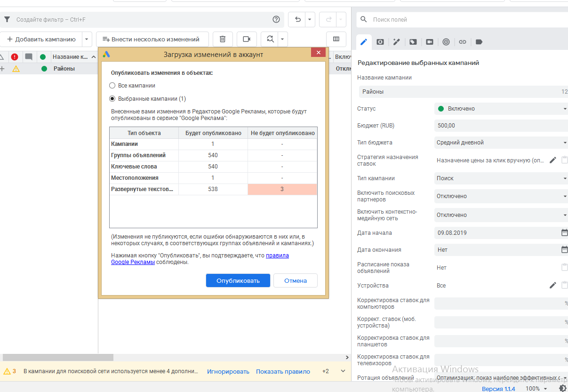Click the search and replace refresh icon

(270, 39)
